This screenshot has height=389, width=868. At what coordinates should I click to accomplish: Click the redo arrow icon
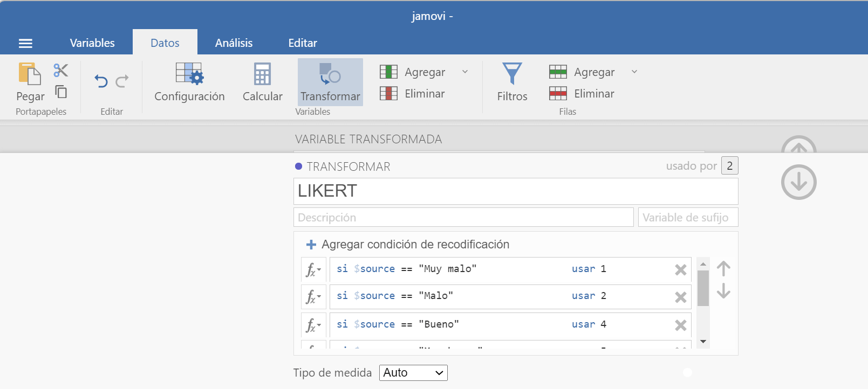click(x=122, y=81)
